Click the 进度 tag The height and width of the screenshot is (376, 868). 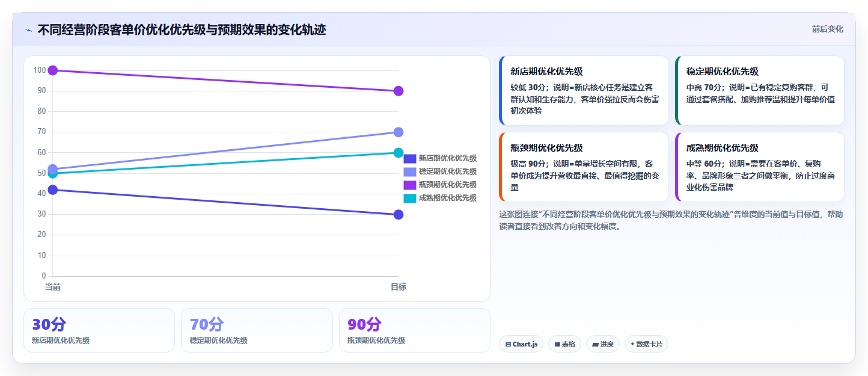tap(603, 344)
